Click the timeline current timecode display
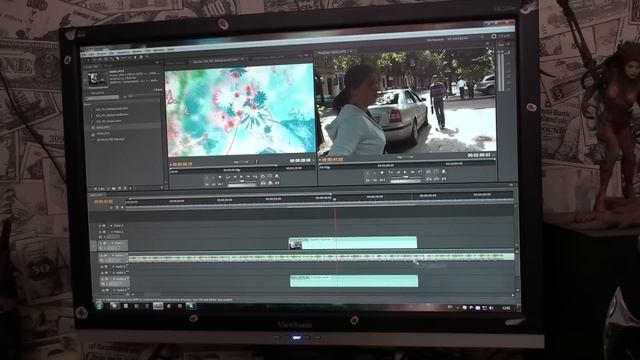This screenshot has width=640, height=360. pos(104,202)
